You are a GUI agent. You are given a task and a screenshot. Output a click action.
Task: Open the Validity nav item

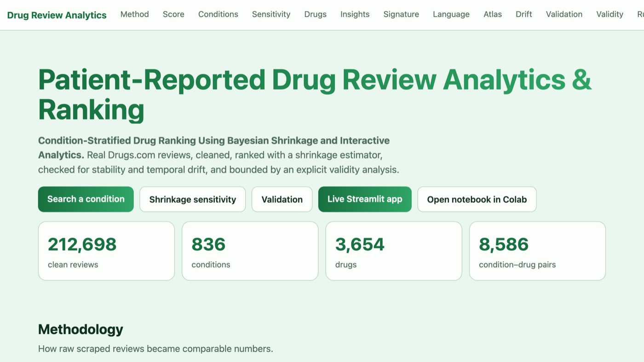point(609,14)
